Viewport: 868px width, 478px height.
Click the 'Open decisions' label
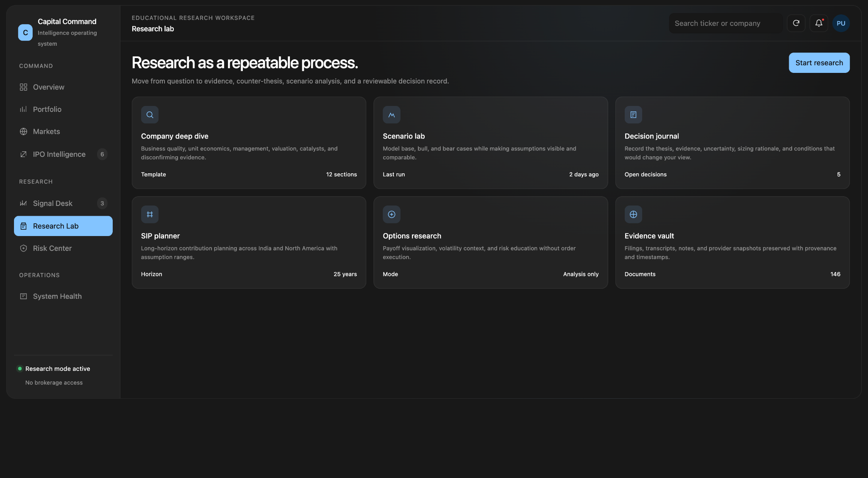click(x=645, y=175)
